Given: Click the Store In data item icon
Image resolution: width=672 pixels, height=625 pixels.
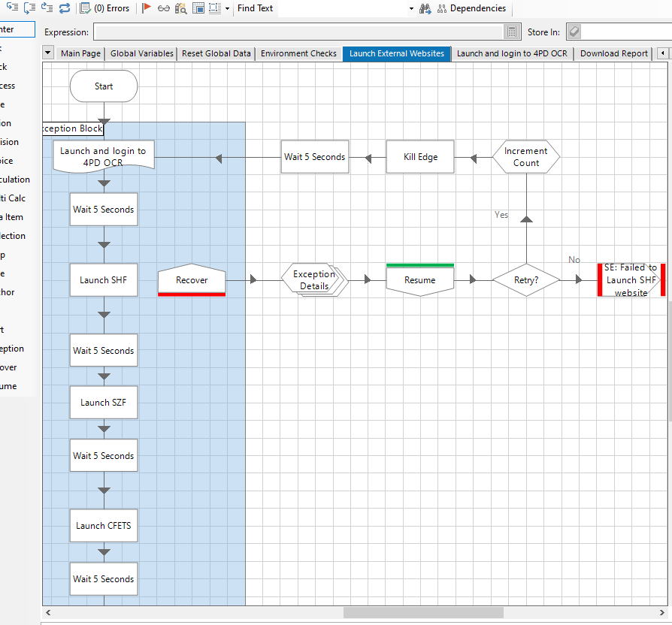Looking at the screenshot, I should (x=574, y=32).
